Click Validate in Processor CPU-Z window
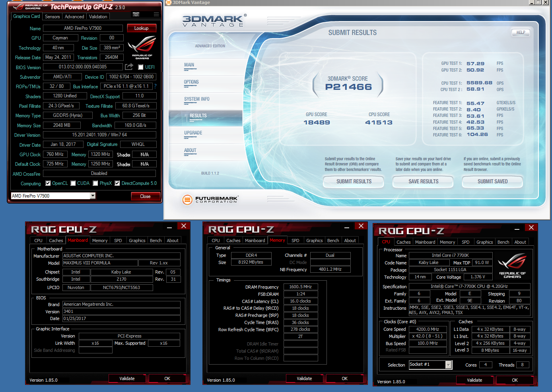Screen dimensions: 552x392 point(474,380)
